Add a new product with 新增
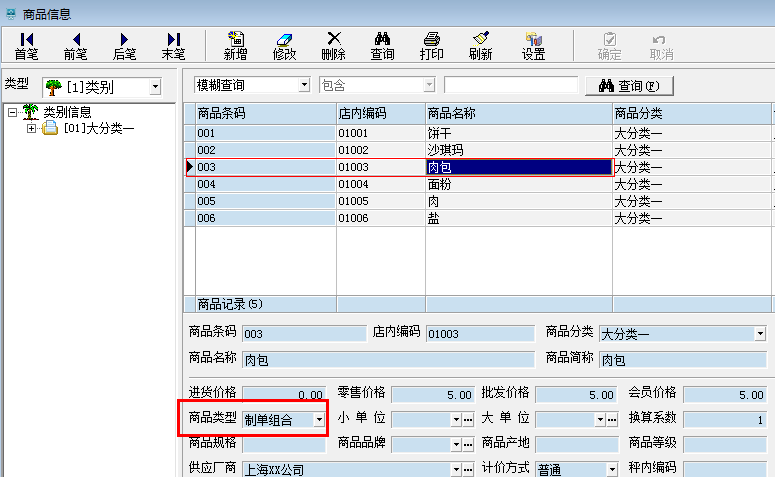 pos(235,46)
